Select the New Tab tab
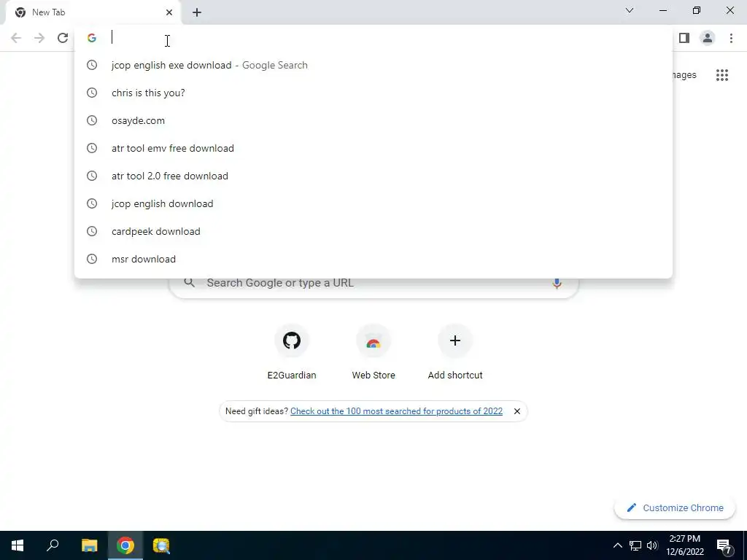Screen dimensions: 747x560 pyautogui.click(x=93, y=12)
